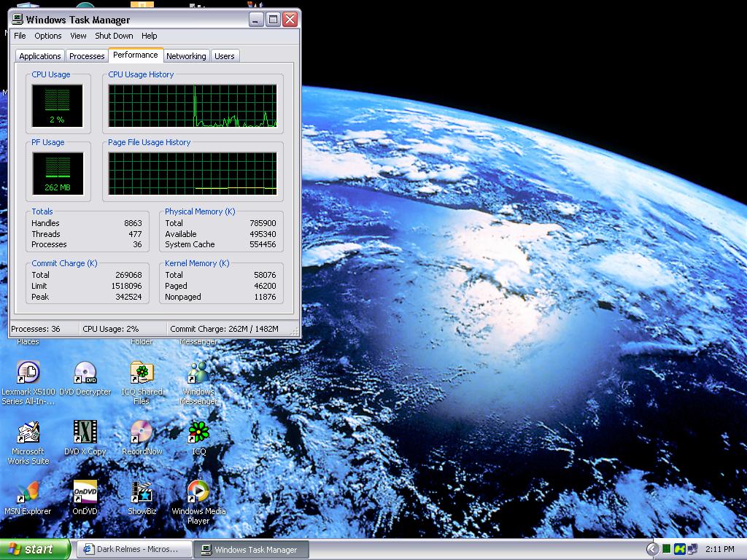
Task: Open the OnDVD desktop icon
Action: tap(85, 492)
